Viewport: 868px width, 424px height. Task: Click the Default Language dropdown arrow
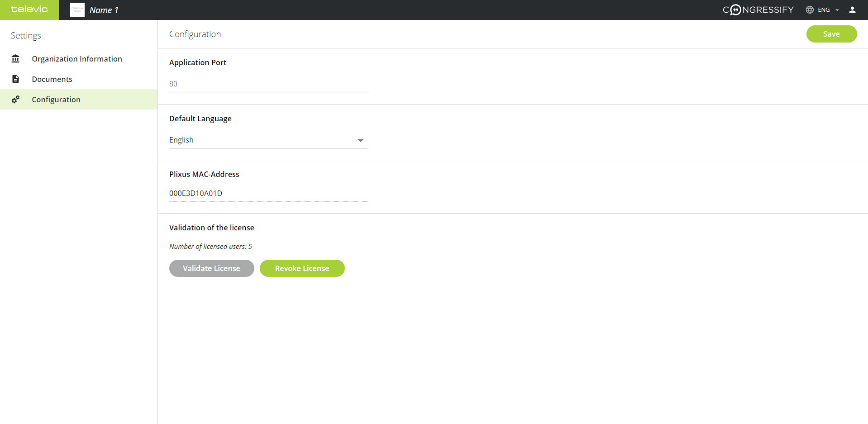coord(361,140)
